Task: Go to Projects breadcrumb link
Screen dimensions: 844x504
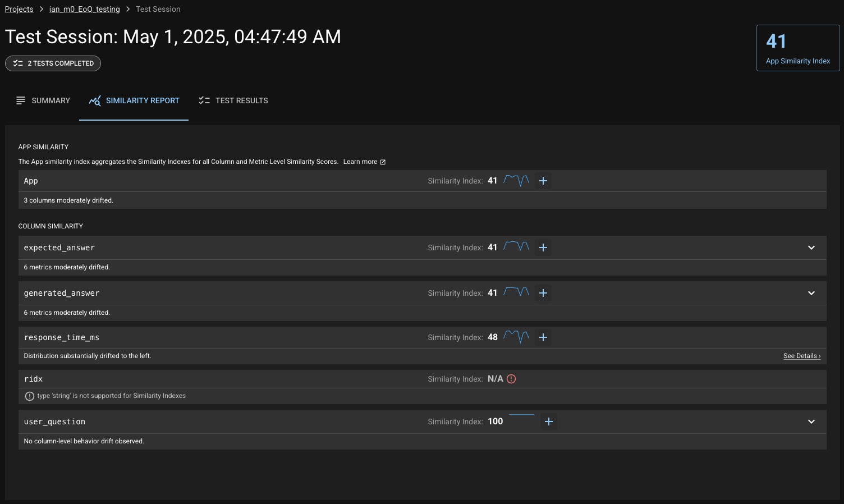Action: coord(19,9)
